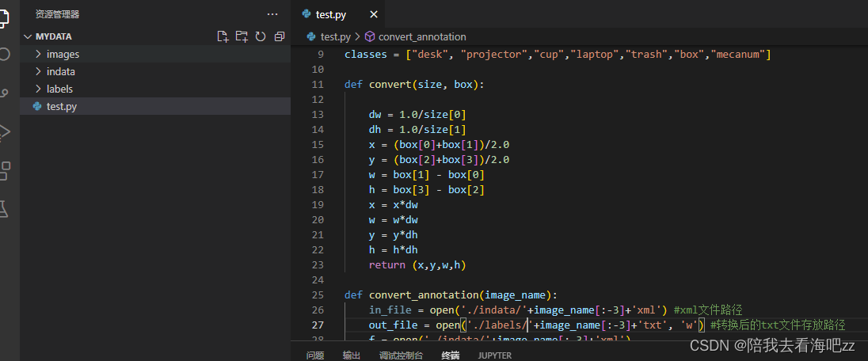Collapse the MYDATA section
The height and width of the screenshot is (361, 868).
coord(28,36)
